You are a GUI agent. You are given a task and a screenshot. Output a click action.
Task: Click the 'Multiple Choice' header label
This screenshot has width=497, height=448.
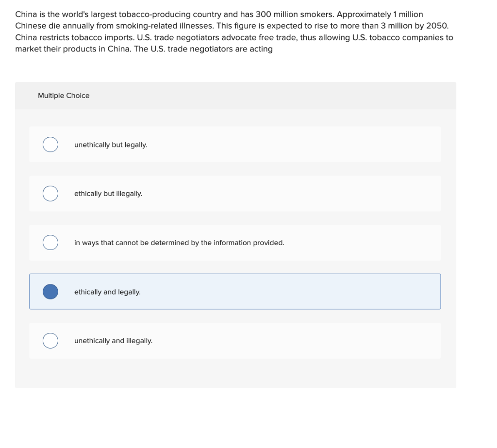point(64,96)
